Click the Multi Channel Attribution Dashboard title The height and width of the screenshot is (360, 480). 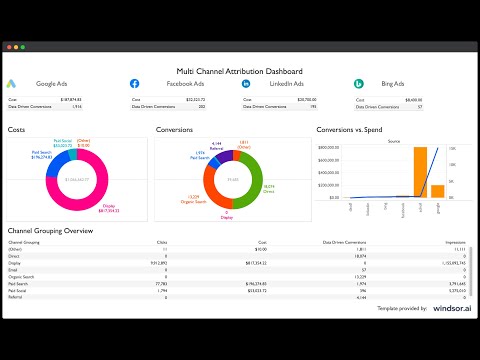tap(240, 71)
